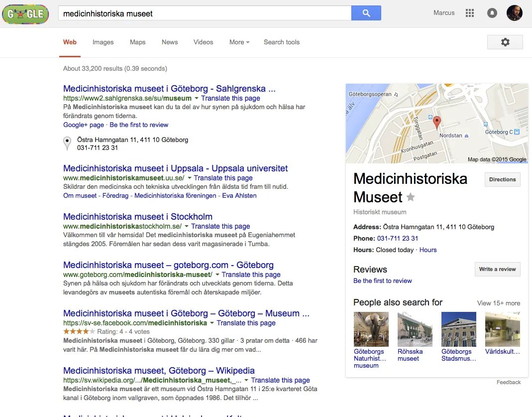Open the settings gear menu
The height and width of the screenshot is (417, 532).
pyautogui.click(x=505, y=42)
